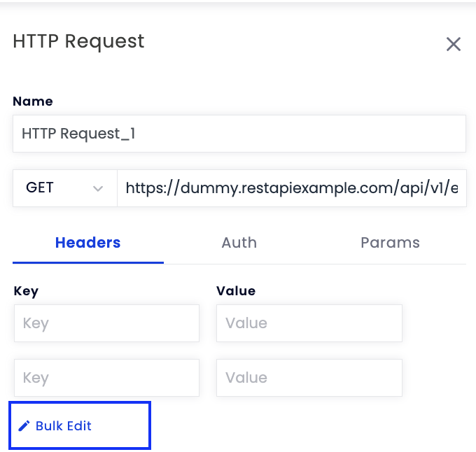Click the Name field label
This screenshot has height=452, width=476.
tap(33, 101)
